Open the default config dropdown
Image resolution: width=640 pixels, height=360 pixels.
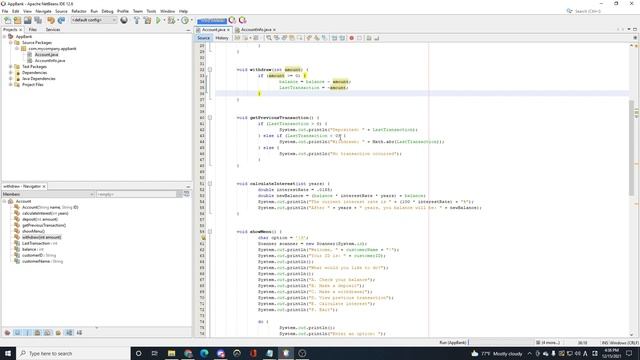point(93,20)
